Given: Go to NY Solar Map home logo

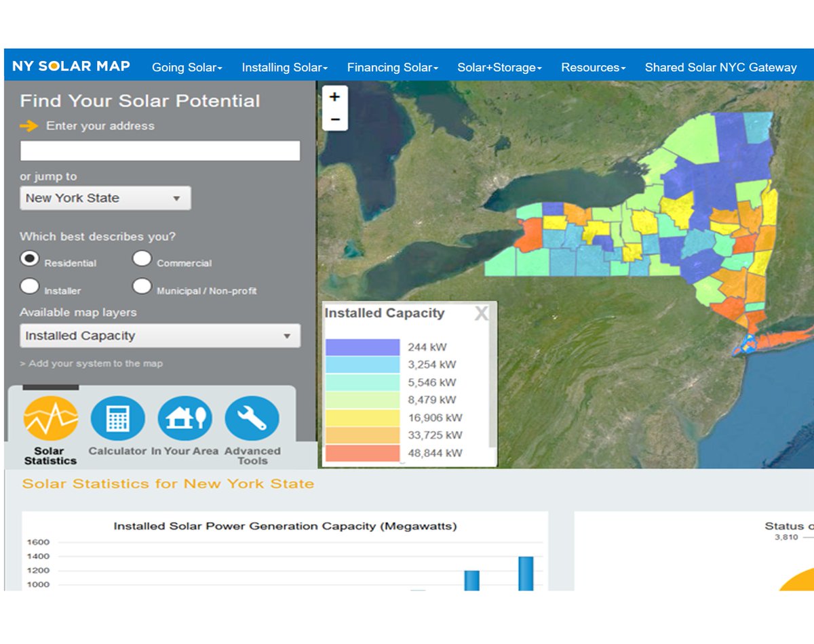Looking at the screenshot, I should 71,66.
